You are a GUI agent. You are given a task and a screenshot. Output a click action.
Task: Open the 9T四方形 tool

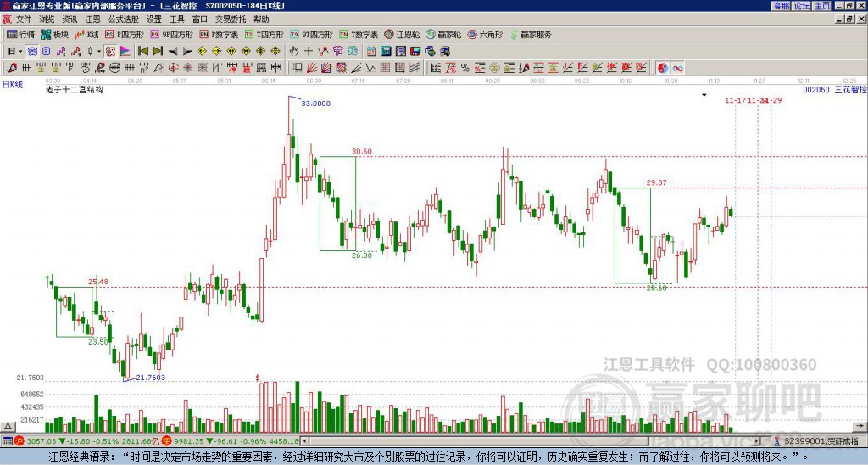[312, 34]
